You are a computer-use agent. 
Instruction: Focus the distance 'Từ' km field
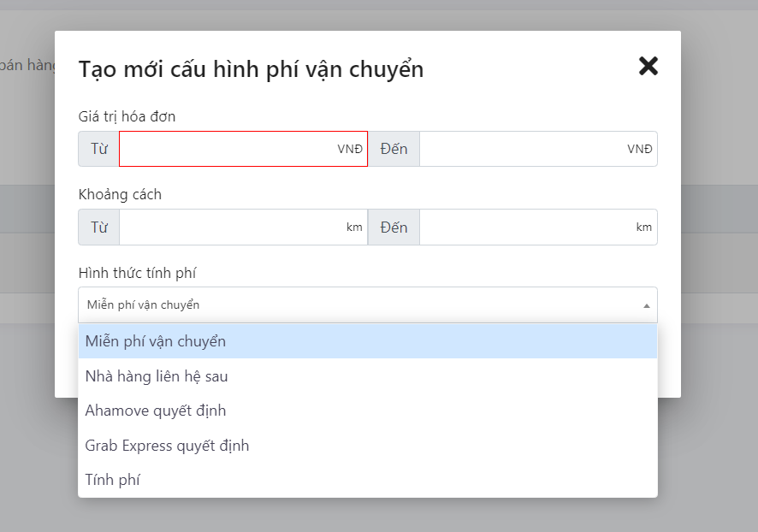(x=231, y=228)
